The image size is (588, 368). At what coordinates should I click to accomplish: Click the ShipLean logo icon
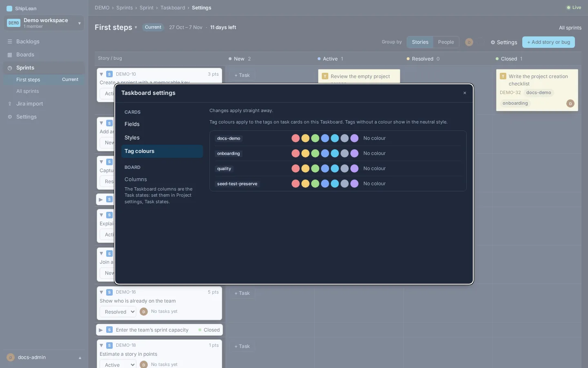[x=9, y=9]
